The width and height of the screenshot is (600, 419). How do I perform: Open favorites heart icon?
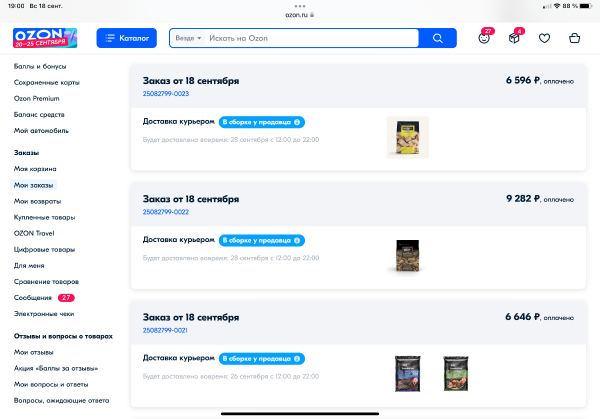[x=544, y=38]
